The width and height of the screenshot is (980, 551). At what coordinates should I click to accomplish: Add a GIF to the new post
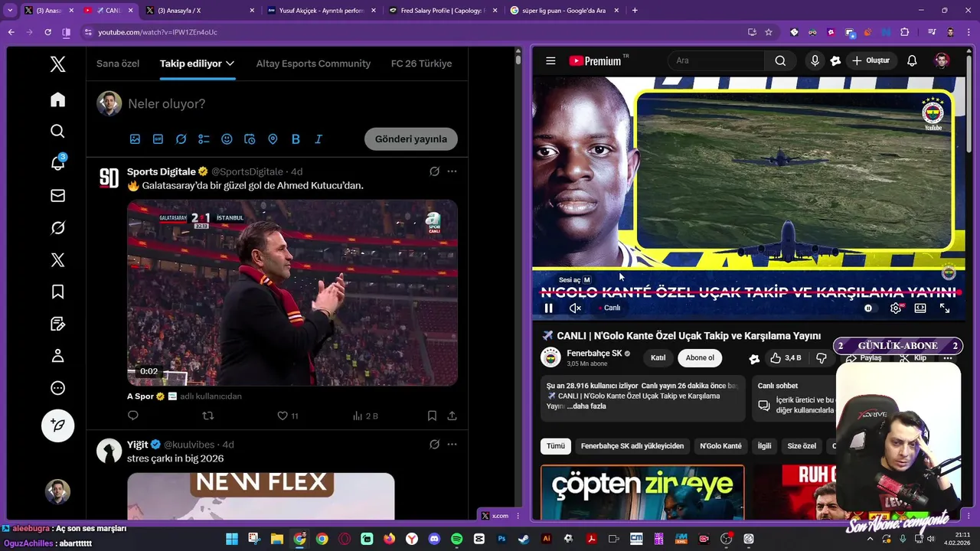coord(158,139)
